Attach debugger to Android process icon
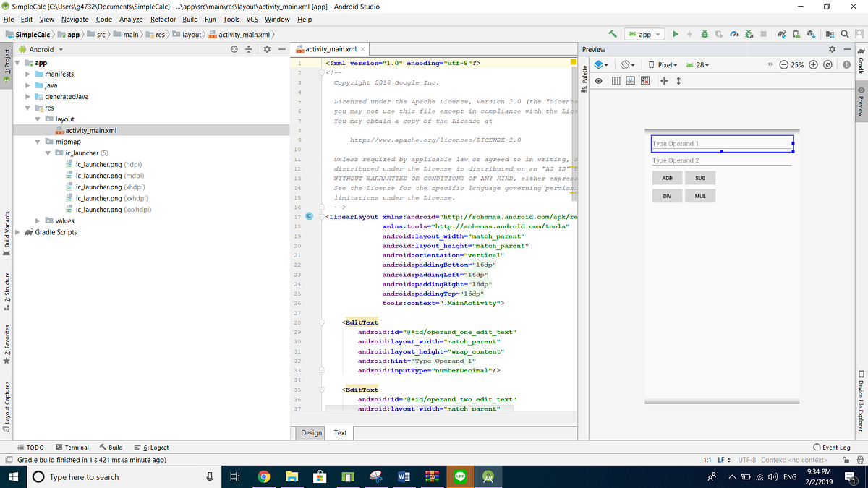Viewport: 868px width, 488px height. [748, 34]
